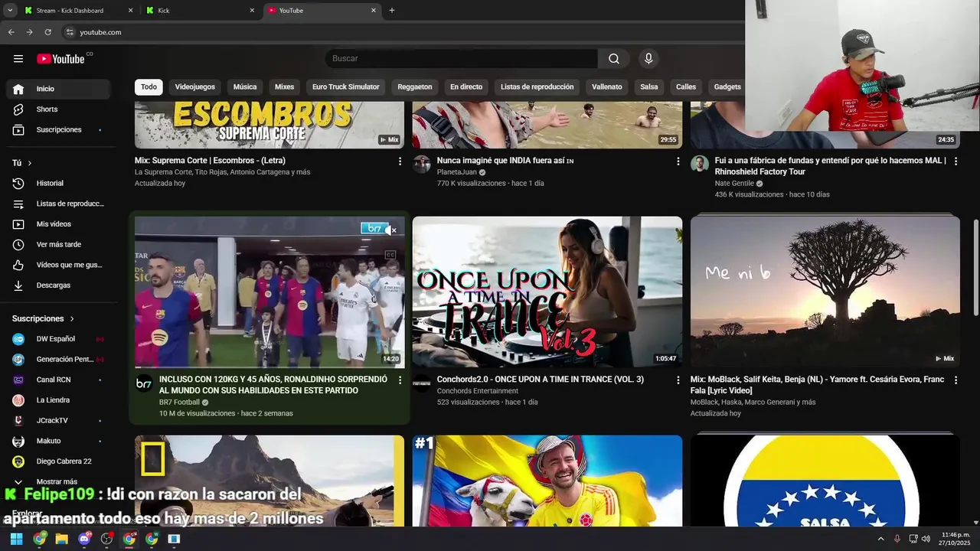Click the taskbar volume speaker icon
This screenshot has height=551, width=980.
926,539
